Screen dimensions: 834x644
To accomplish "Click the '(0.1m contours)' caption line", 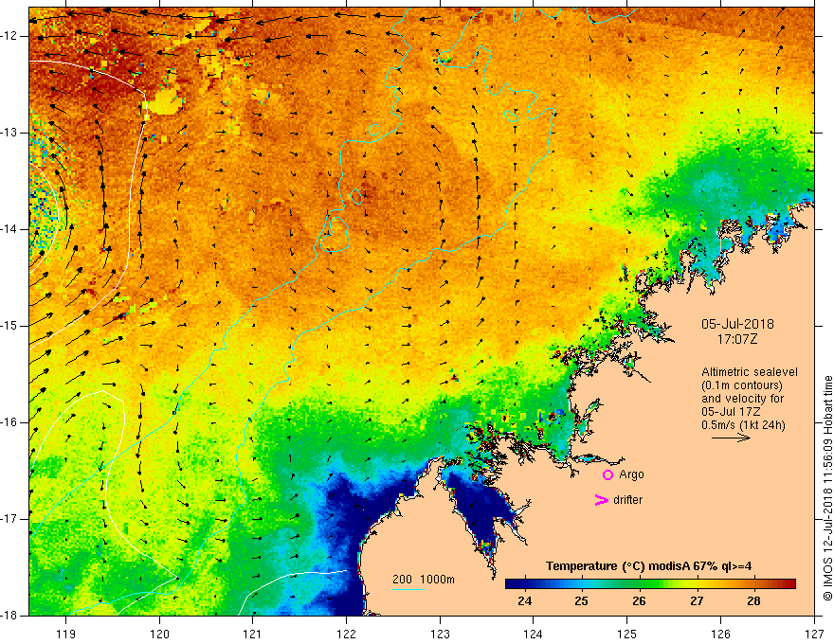I will pyautogui.click(x=742, y=385).
